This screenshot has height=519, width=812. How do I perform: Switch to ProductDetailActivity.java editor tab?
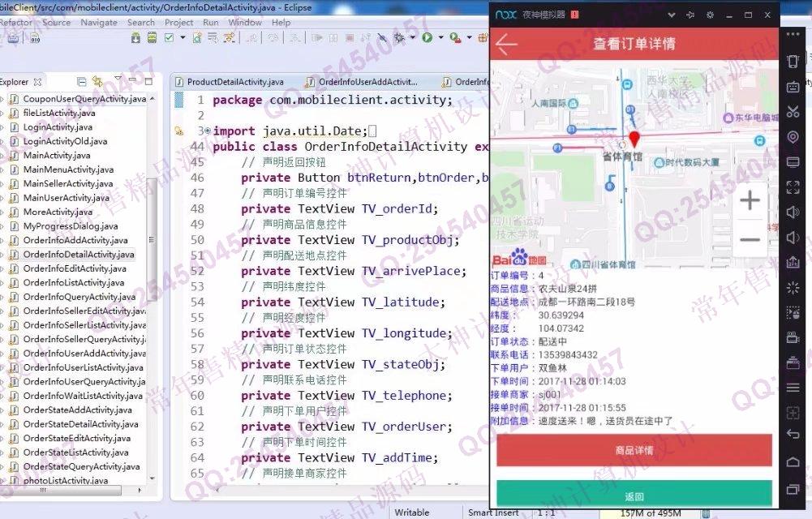coord(230,82)
